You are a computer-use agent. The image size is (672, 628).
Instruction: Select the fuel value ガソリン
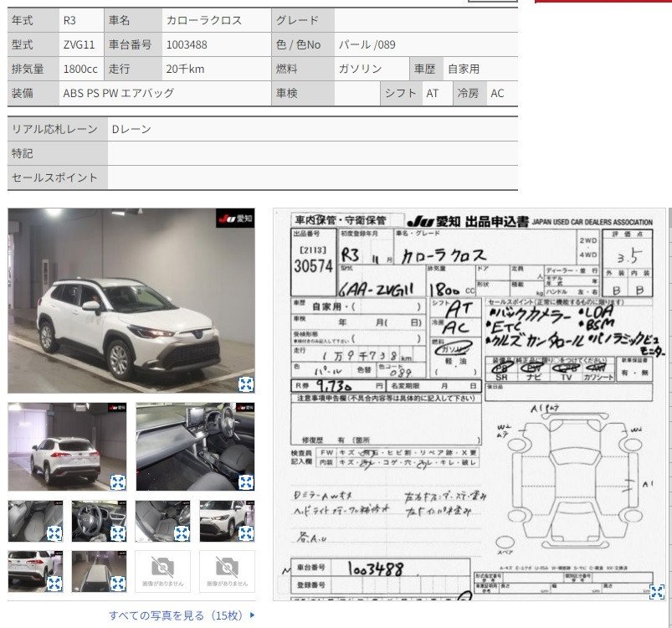[360, 69]
